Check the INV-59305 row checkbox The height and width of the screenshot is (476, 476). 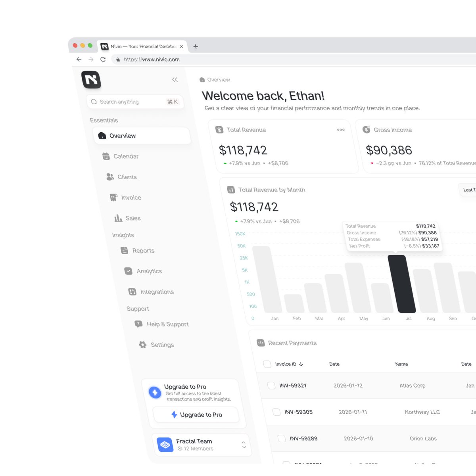point(276,412)
